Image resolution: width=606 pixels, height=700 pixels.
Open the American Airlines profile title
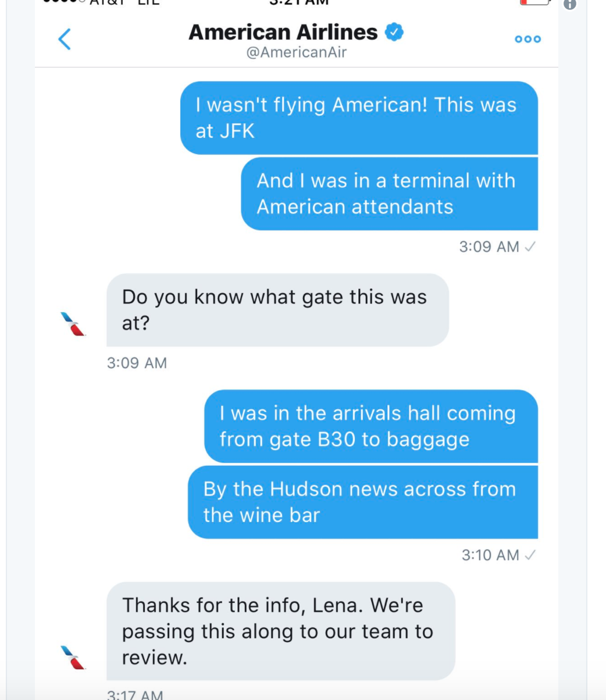(x=283, y=32)
